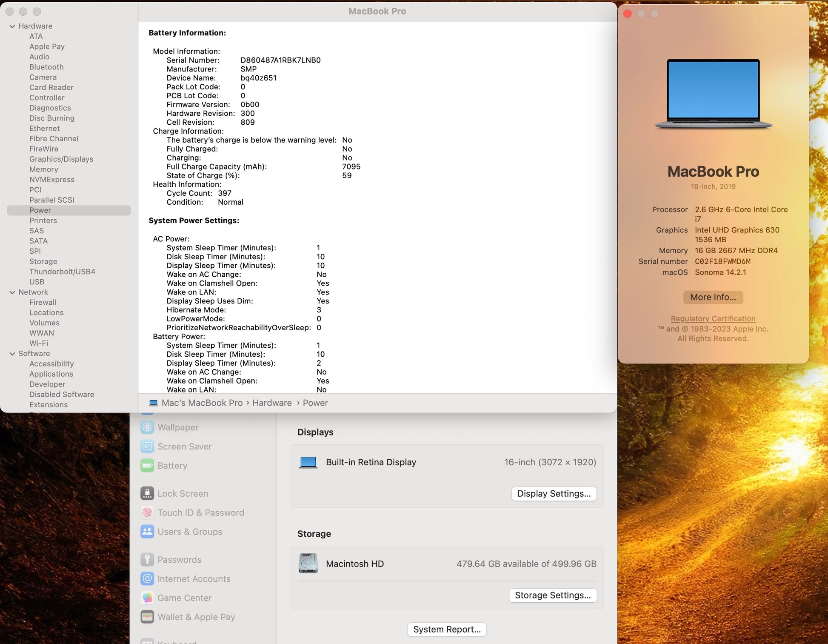This screenshot has width=828, height=644.
Task: Select Graphics/Displays in Hardware list
Action: (x=61, y=159)
